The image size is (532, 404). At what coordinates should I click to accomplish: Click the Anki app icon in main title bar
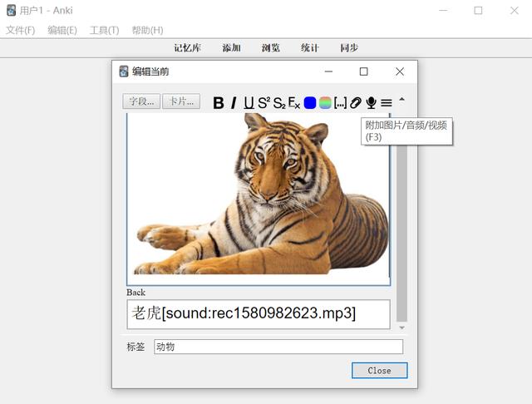(x=11, y=11)
